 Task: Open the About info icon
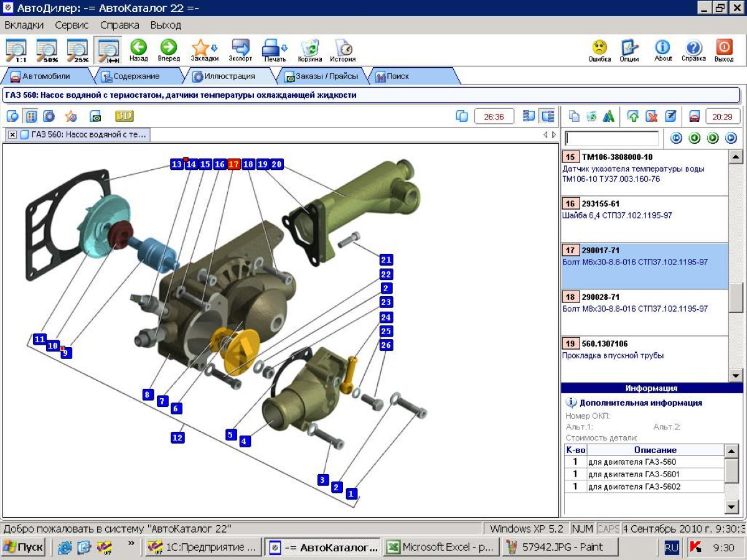663,50
